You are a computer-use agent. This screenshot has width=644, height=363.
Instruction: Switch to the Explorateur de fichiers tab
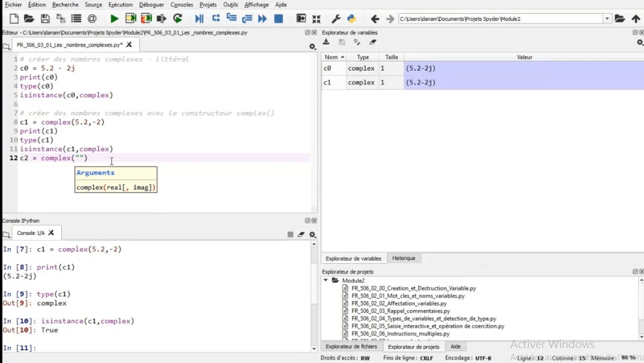click(x=351, y=347)
